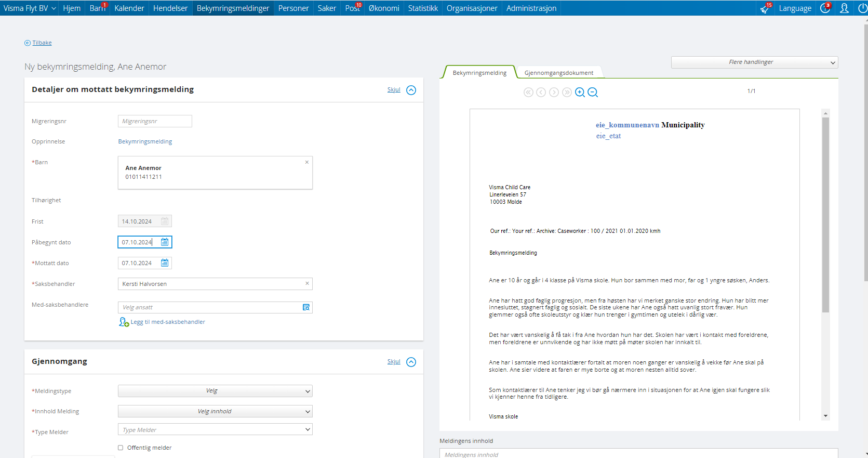Image resolution: width=868 pixels, height=458 pixels.
Task: Click the add co-caseworker person icon
Action: pos(124,322)
